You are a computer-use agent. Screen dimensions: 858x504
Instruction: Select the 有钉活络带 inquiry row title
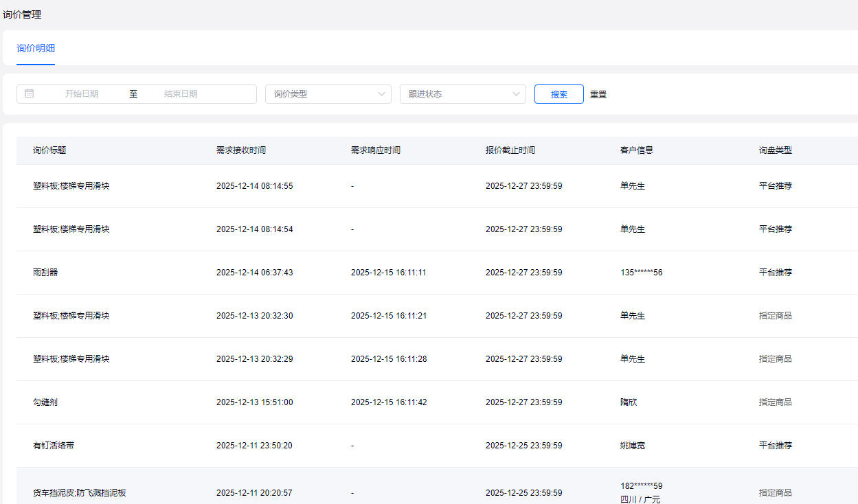click(x=54, y=446)
